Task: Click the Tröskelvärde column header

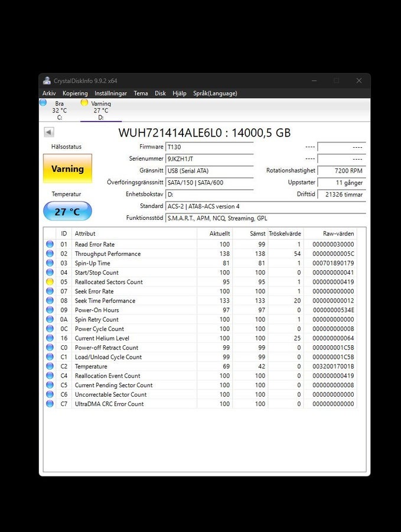Action: tap(286, 233)
